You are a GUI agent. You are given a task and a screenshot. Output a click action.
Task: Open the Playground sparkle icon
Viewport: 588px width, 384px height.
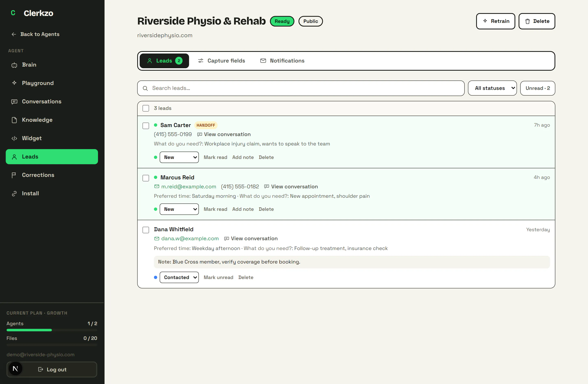pos(14,83)
